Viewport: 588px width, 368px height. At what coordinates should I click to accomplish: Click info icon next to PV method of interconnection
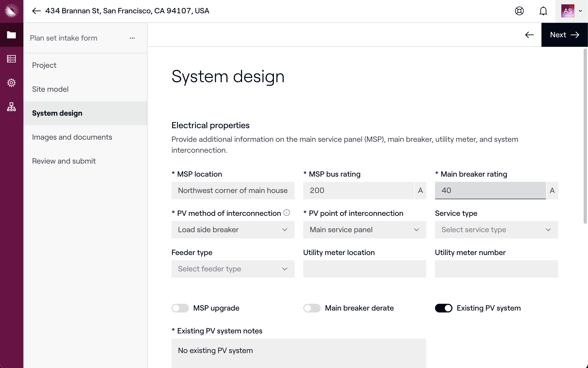click(287, 213)
